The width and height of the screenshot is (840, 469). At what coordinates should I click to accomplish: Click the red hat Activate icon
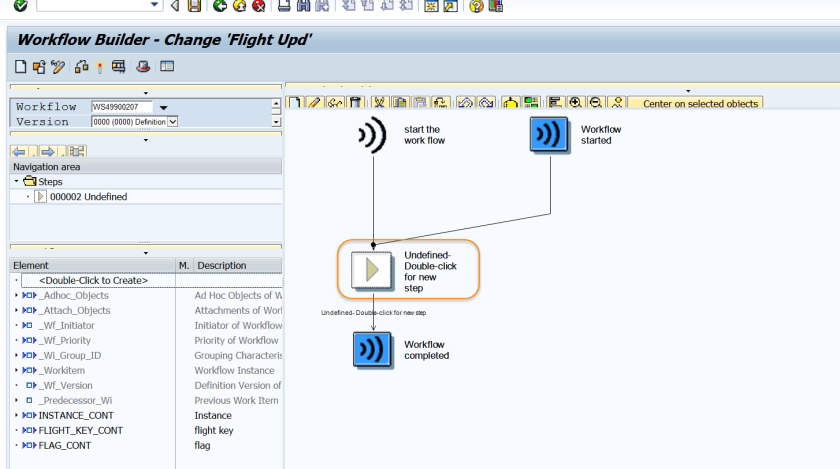tap(143, 67)
